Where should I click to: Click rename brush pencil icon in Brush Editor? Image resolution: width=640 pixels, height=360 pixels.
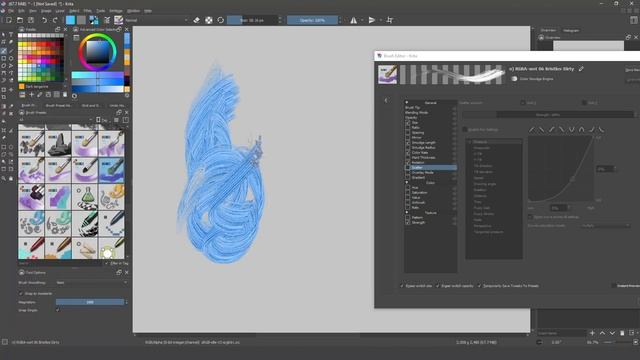[x=581, y=69]
